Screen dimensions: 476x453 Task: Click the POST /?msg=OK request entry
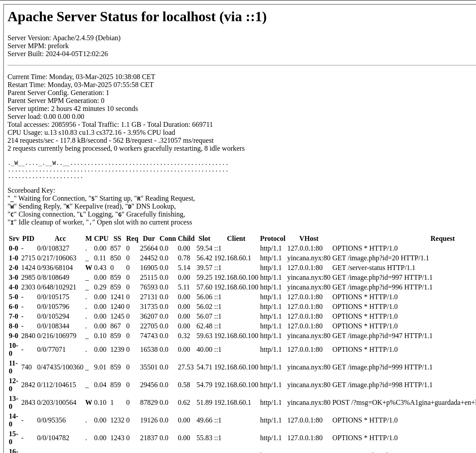[x=404, y=403]
